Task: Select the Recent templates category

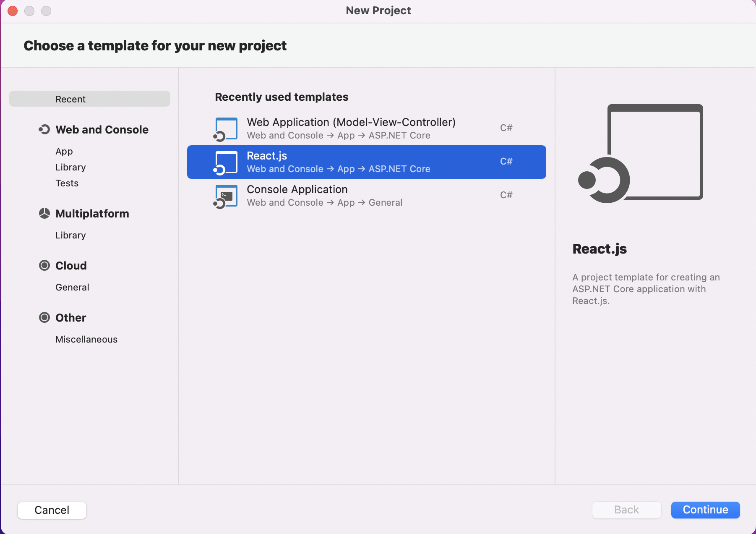Action: point(90,99)
